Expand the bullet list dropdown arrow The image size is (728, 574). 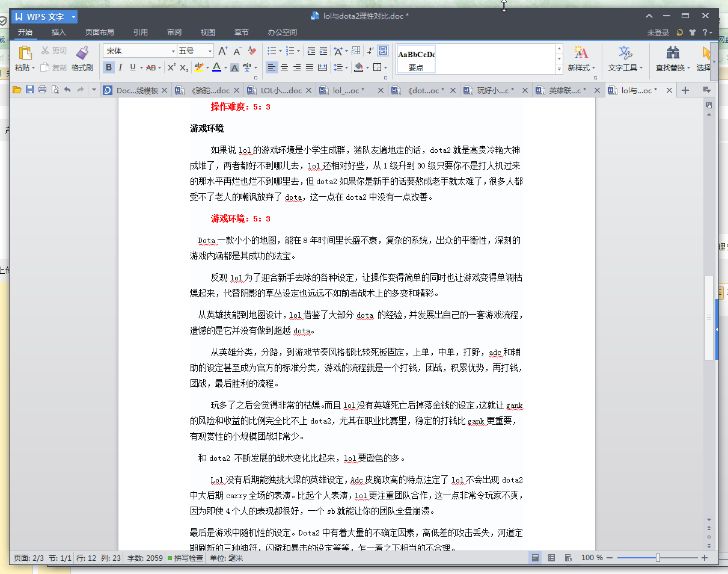tap(280, 51)
